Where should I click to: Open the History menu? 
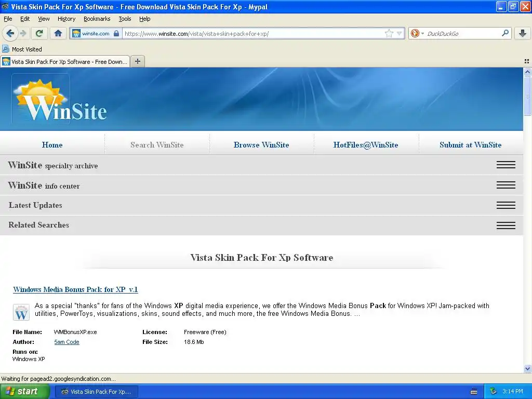(x=66, y=19)
